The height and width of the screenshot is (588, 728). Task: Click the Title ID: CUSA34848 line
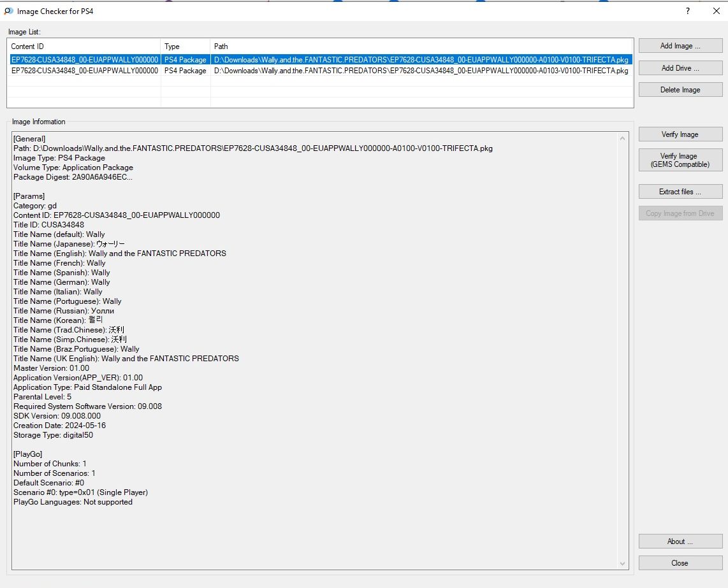[x=48, y=225]
